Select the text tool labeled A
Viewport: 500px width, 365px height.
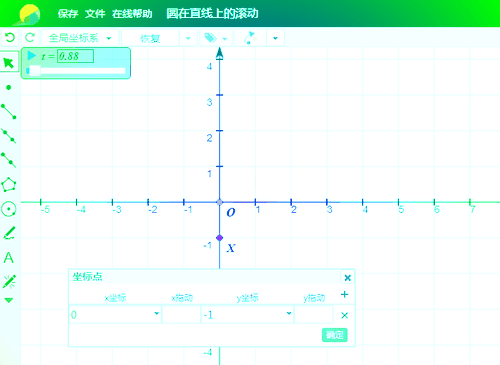point(9,258)
